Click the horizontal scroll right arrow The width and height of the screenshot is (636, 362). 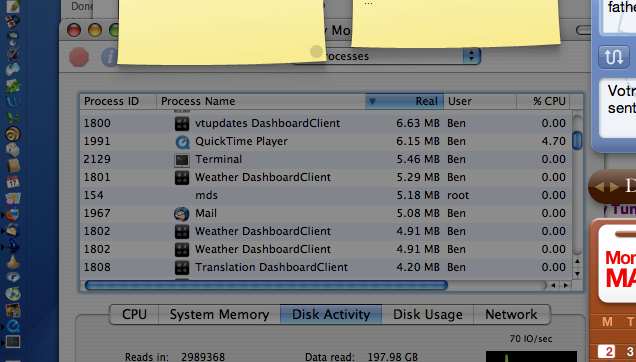click(565, 286)
